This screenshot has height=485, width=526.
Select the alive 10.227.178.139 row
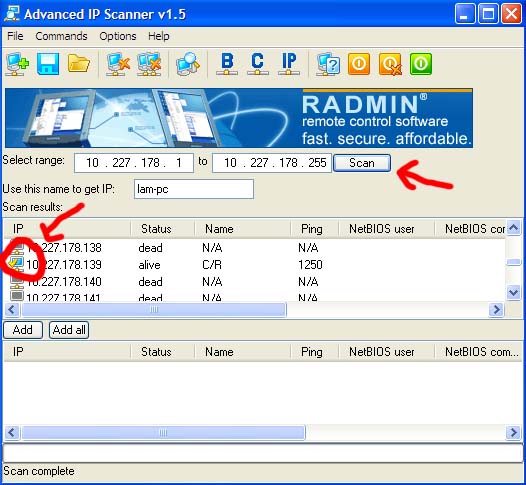click(x=254, y=265)
